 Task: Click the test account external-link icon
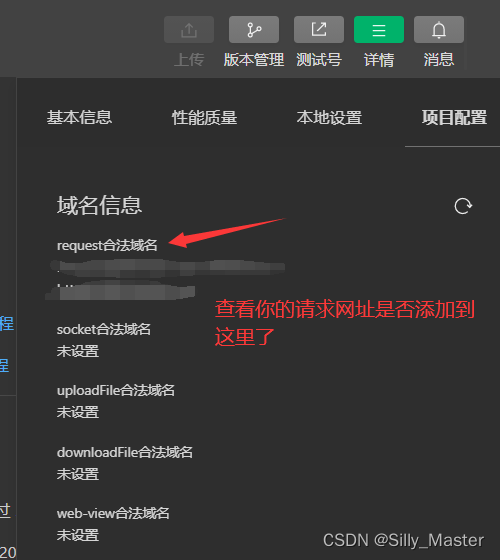(319, 29)
